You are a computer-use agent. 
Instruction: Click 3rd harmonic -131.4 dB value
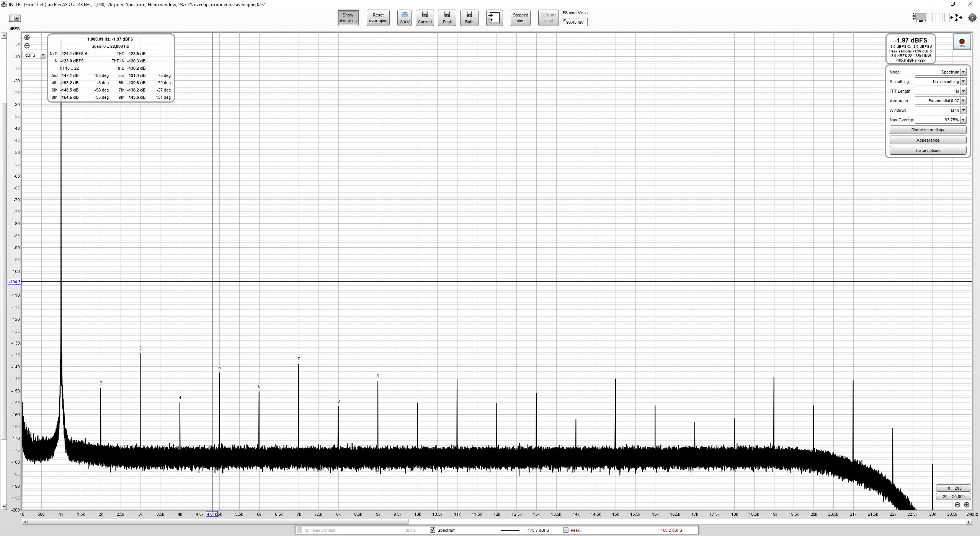[136, 75]
